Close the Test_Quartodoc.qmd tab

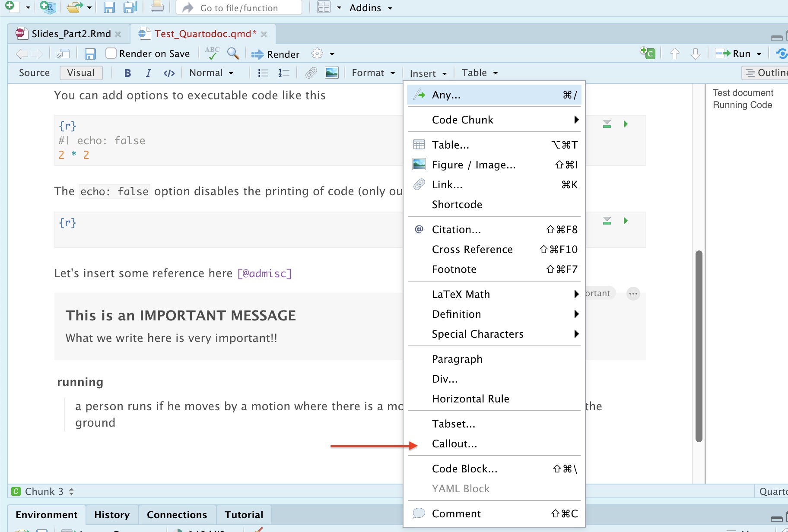[x=264, y=34]
